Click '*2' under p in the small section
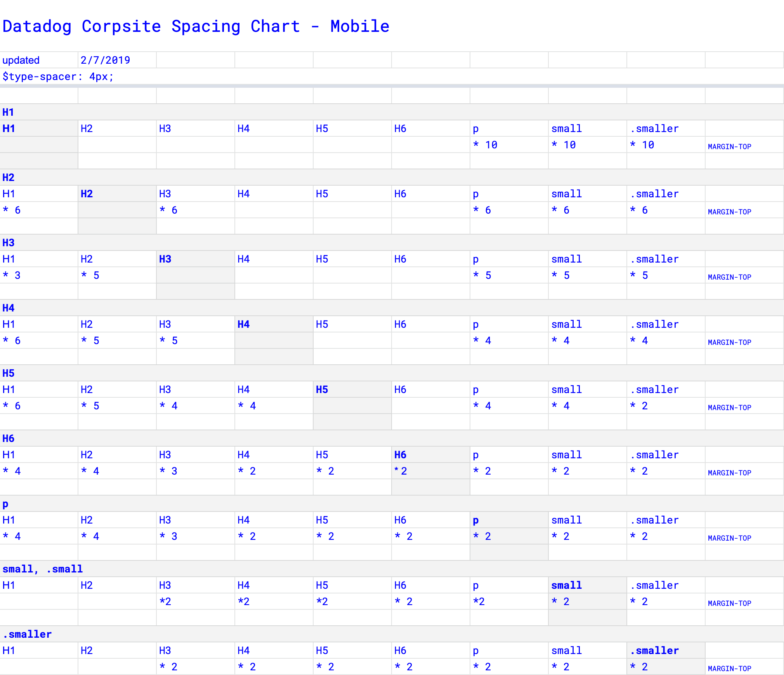784x675 pixels. [479, 602]
